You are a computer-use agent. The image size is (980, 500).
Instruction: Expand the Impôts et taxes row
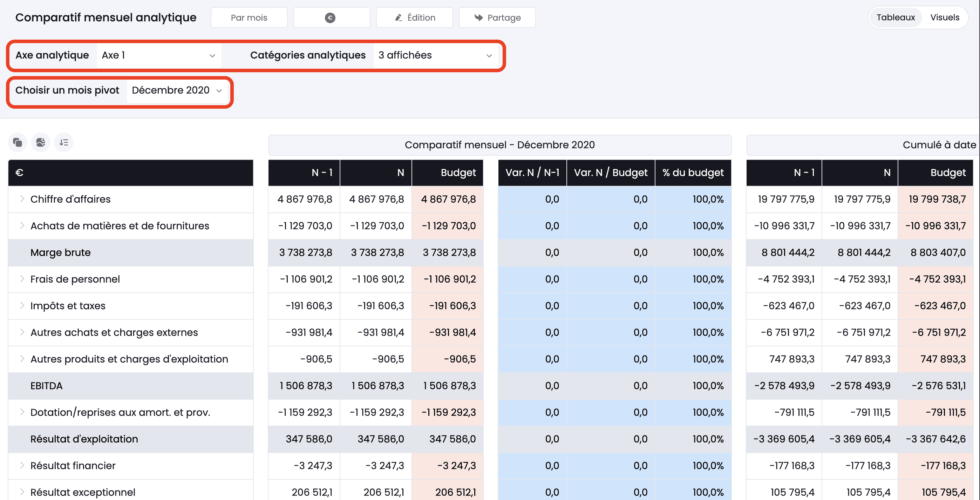pyautogui.click(x=22, y=305)
